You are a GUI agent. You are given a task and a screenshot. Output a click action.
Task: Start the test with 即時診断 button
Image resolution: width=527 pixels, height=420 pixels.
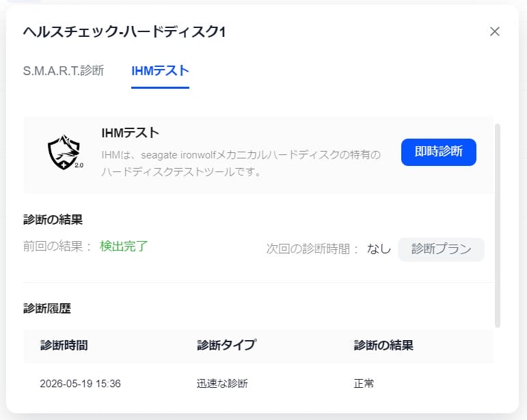click(439, 152)
